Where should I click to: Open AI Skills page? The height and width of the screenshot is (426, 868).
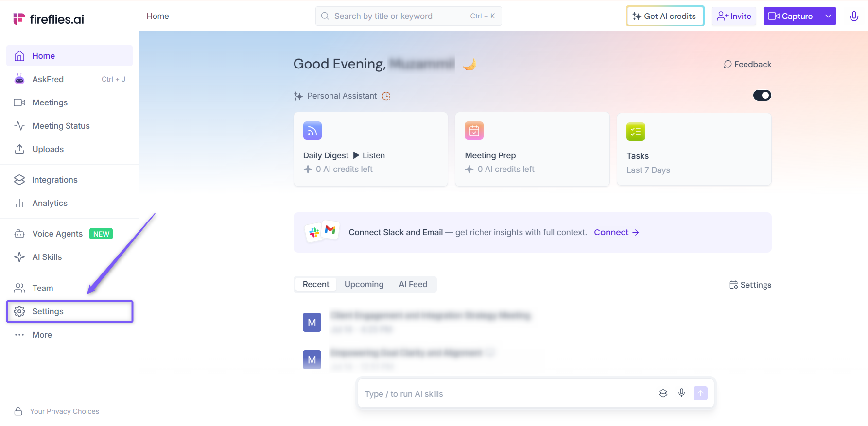69,257
